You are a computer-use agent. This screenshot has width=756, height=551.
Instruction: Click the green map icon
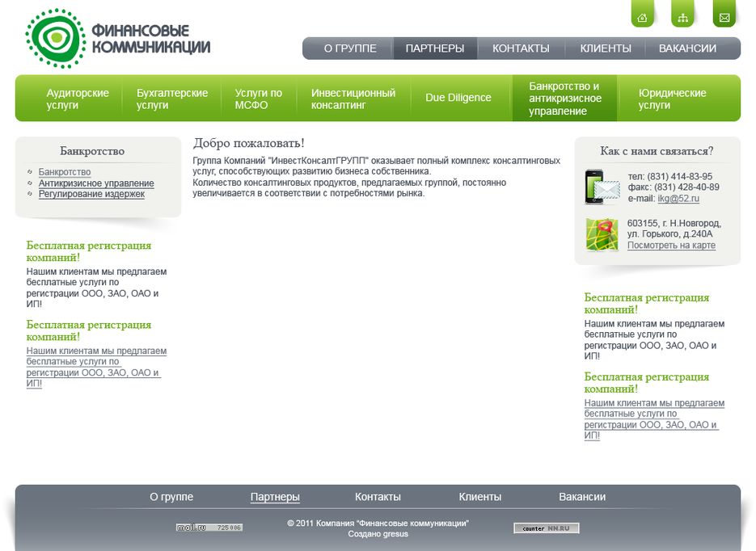(602, 235)
